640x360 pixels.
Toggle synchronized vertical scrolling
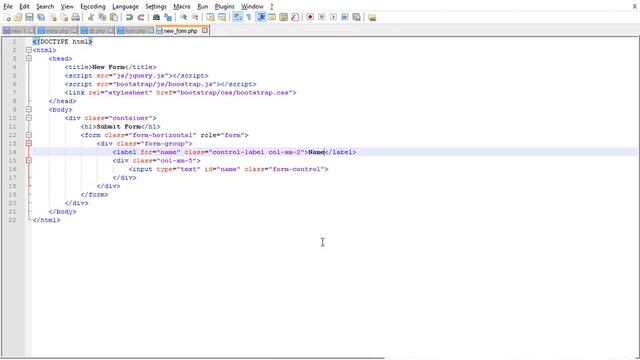click(x=210, y=17)
